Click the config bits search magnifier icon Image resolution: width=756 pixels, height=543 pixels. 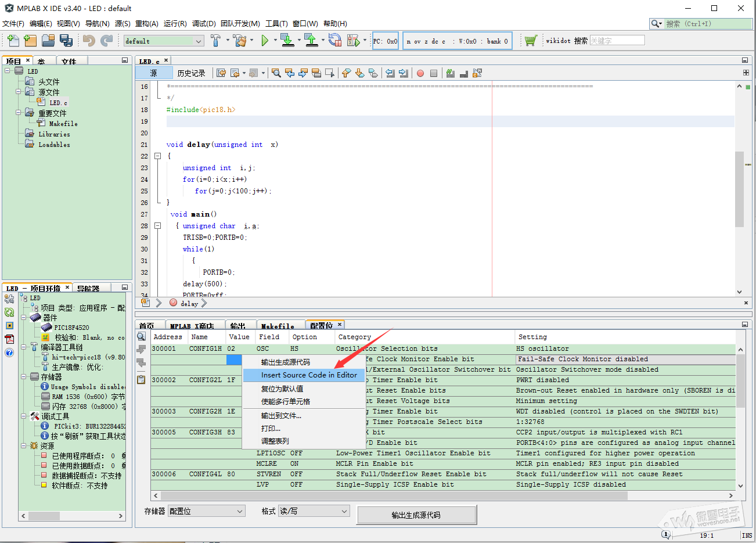[x=141, y=336]
